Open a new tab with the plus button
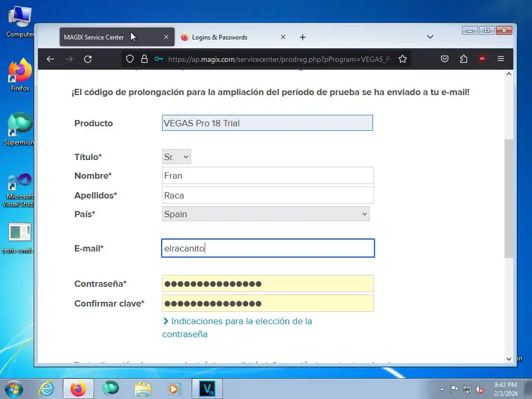The image size is (532, 399). [x=303, y=37]
